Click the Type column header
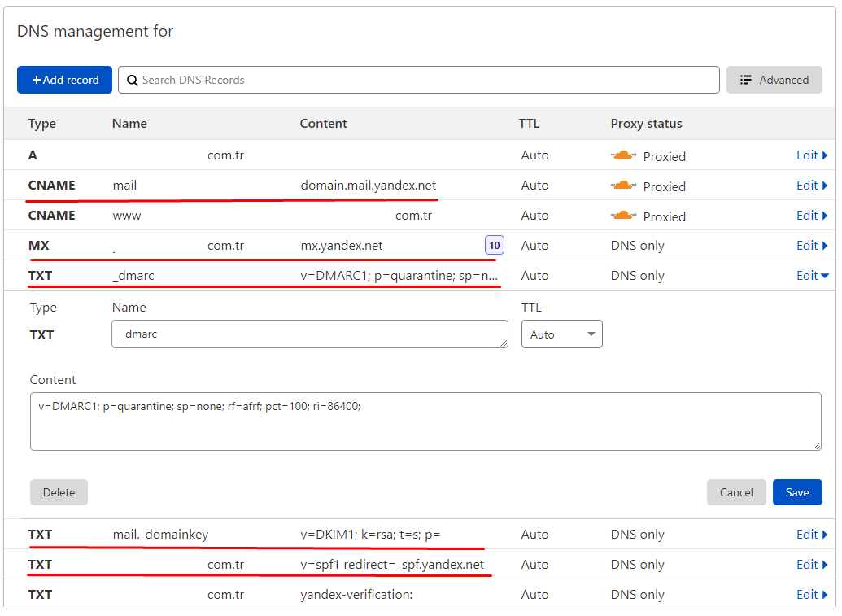Screen dimensions: 842x616 41,124
